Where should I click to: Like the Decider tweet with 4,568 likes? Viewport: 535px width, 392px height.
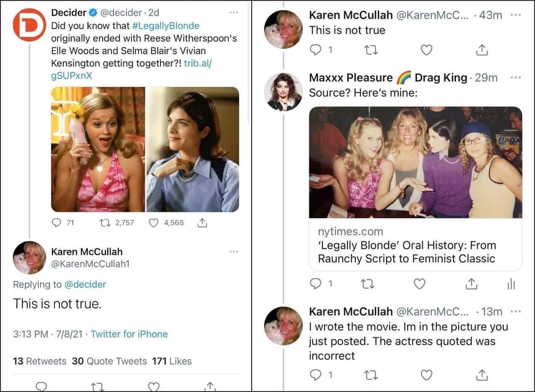point(154,223)
